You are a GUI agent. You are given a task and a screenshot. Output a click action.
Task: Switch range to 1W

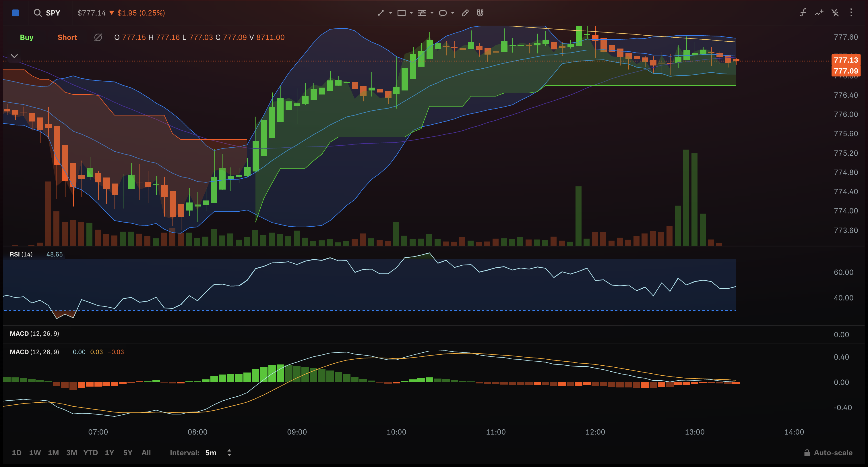35,453
